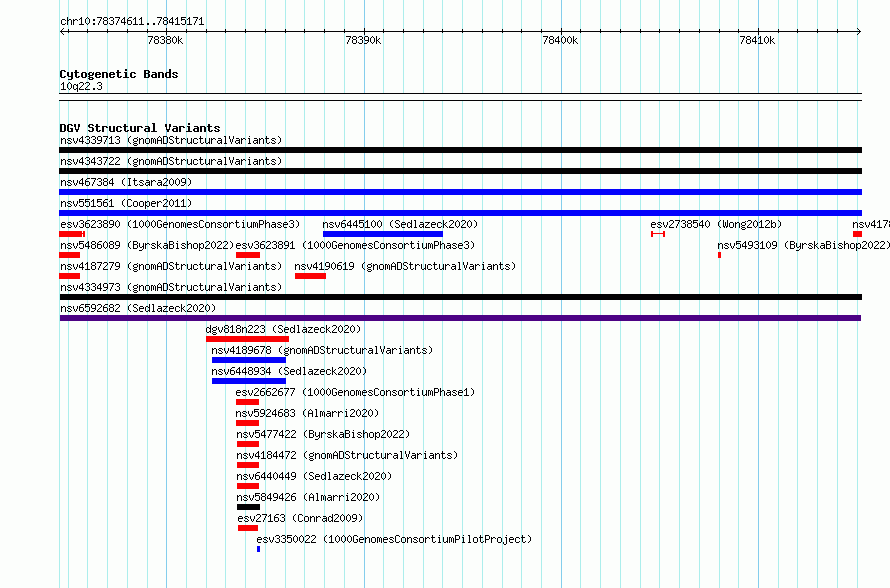Click the 78400k ruler tick label
The image size is (890, 588).
[x=560, y=40]
